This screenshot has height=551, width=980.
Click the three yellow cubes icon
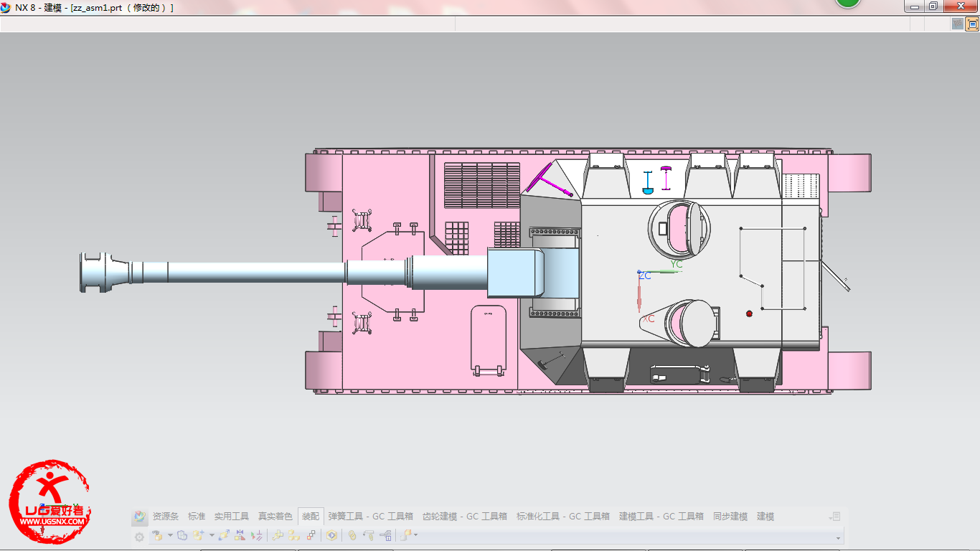(294, 535)
